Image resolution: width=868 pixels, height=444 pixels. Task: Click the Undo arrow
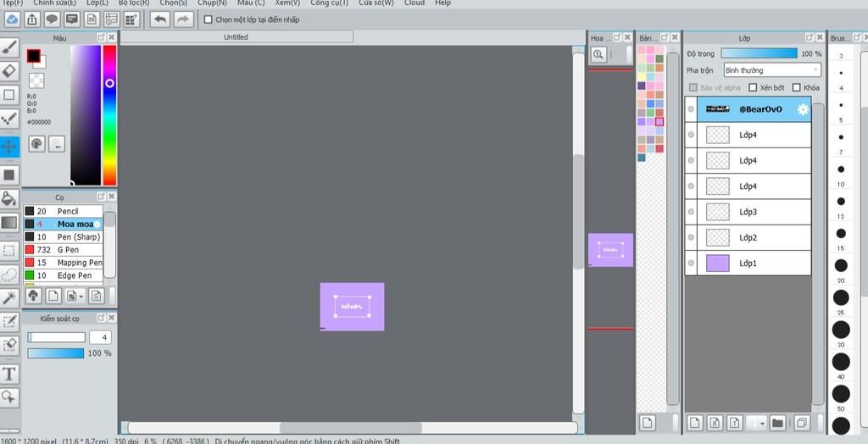click(160, 19)
